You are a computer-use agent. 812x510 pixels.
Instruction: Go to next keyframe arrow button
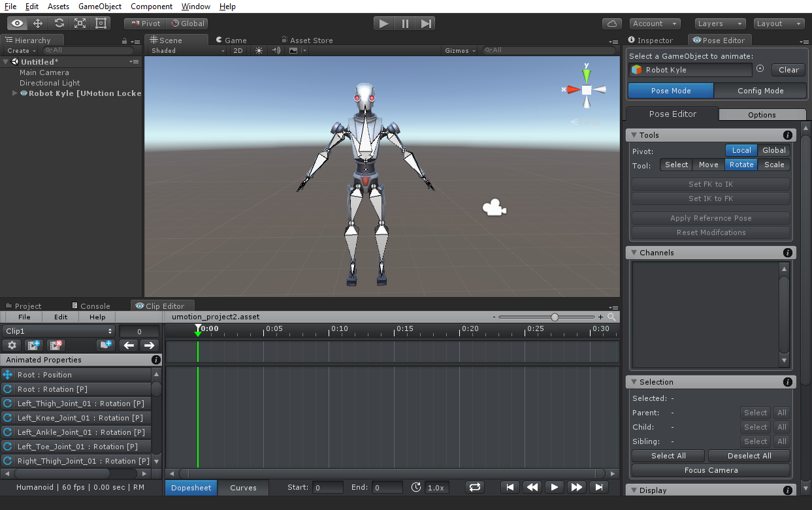150,345
